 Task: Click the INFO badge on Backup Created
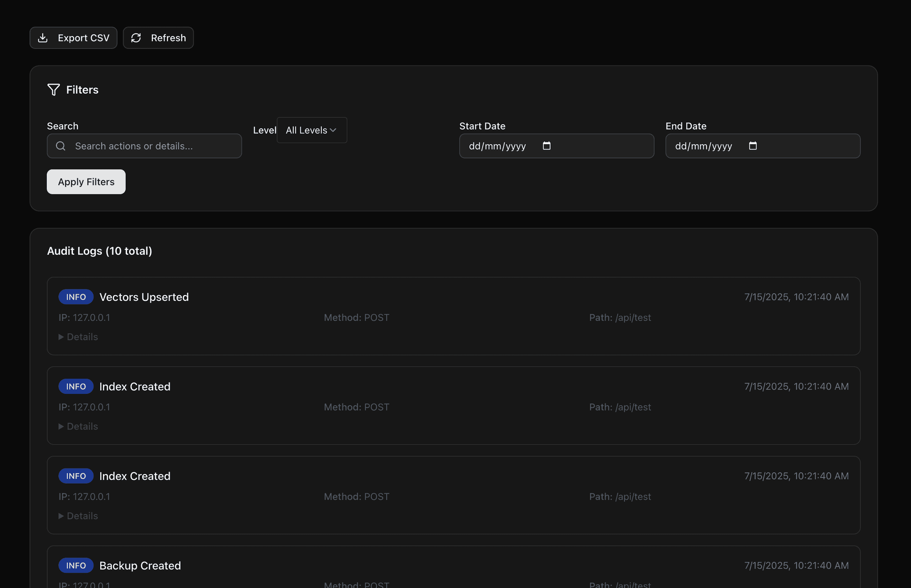coord(76,566)
